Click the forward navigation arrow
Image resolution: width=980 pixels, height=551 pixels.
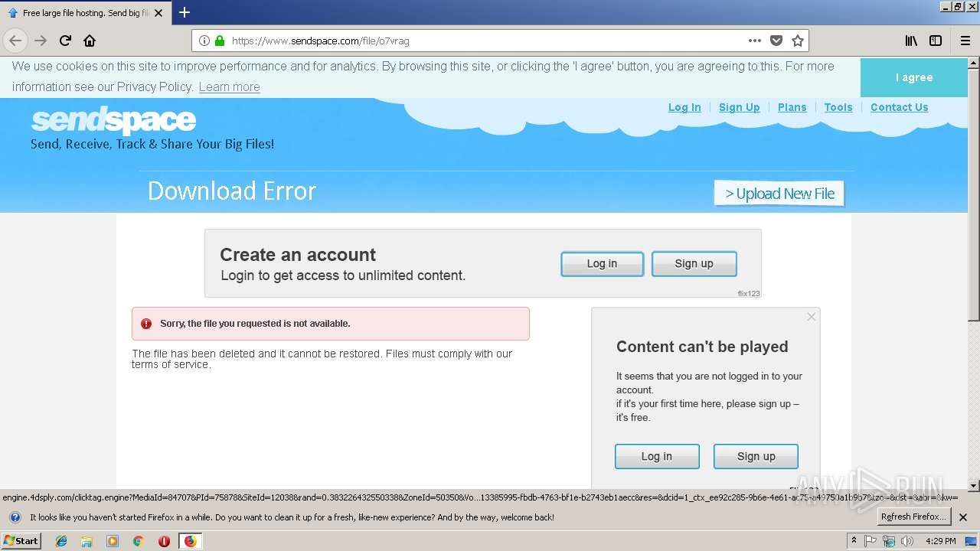(41, 41)
